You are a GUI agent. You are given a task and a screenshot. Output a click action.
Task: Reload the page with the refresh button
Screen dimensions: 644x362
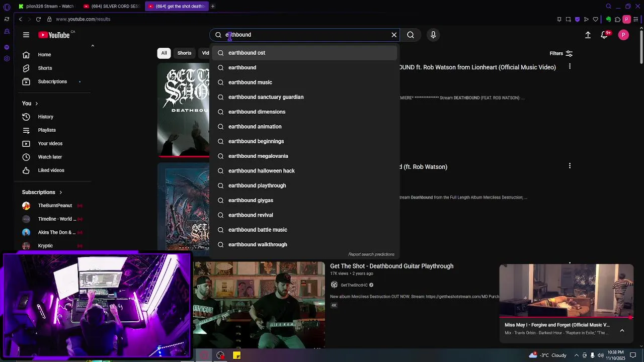[x=38, y=19]
